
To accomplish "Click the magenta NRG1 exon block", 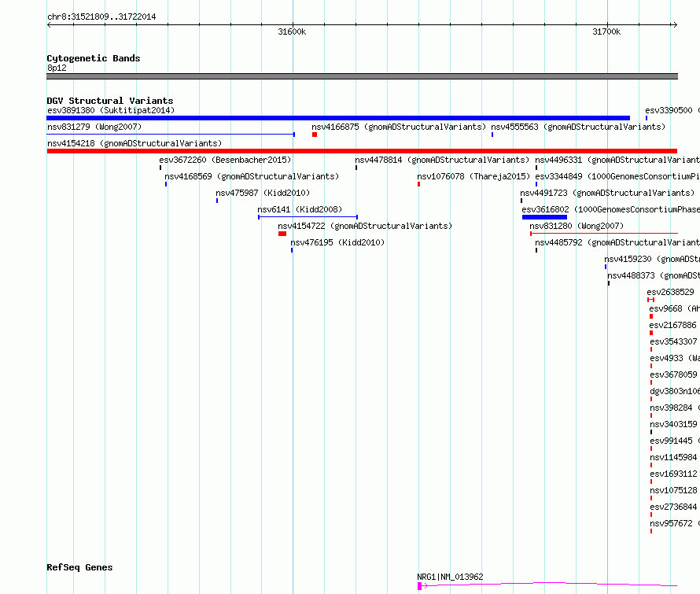I will 420,586.
